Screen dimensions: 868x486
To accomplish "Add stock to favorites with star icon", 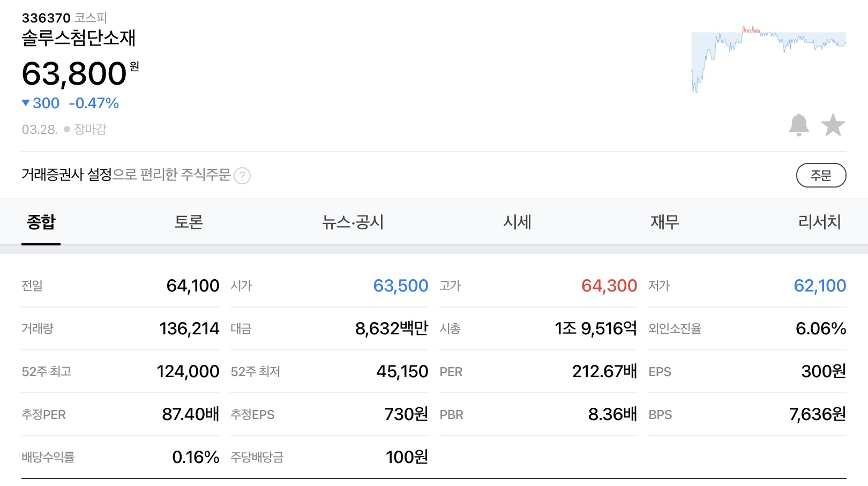I will (x=833, y=125).
